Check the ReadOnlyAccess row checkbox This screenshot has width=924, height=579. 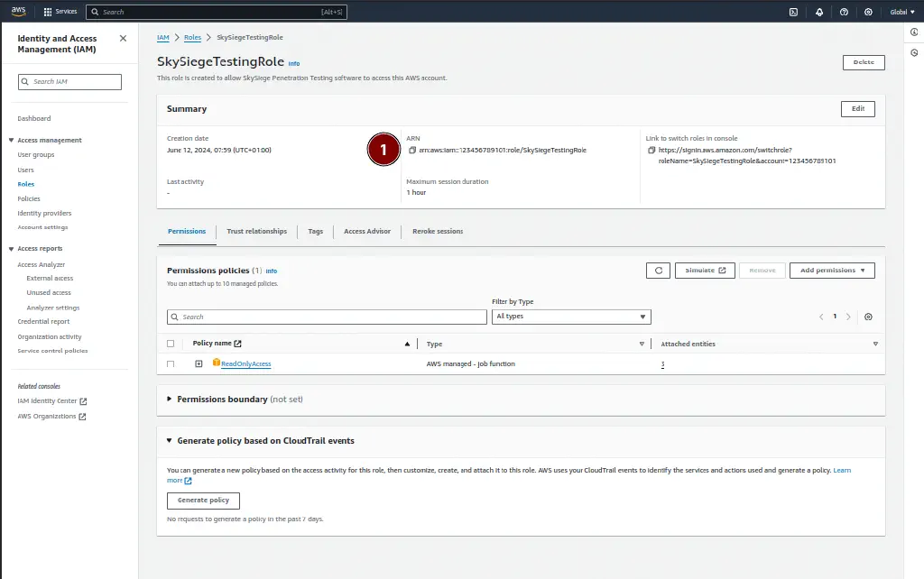point(171,364)
